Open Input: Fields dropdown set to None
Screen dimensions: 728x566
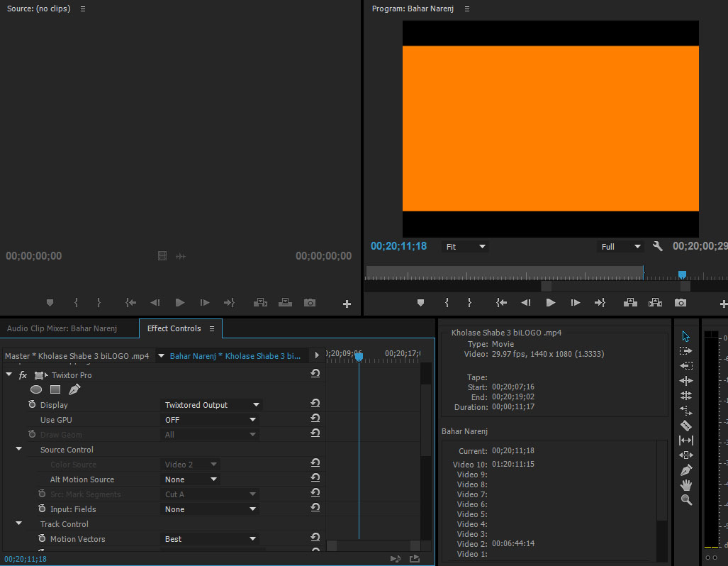209,509
